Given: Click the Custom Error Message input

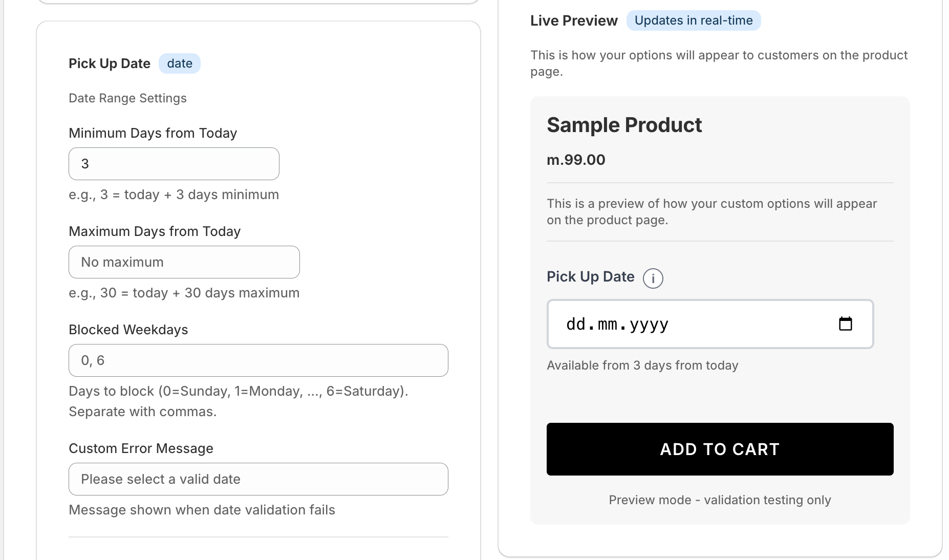Looking at the screenshot, I should [x=258, y=479].
